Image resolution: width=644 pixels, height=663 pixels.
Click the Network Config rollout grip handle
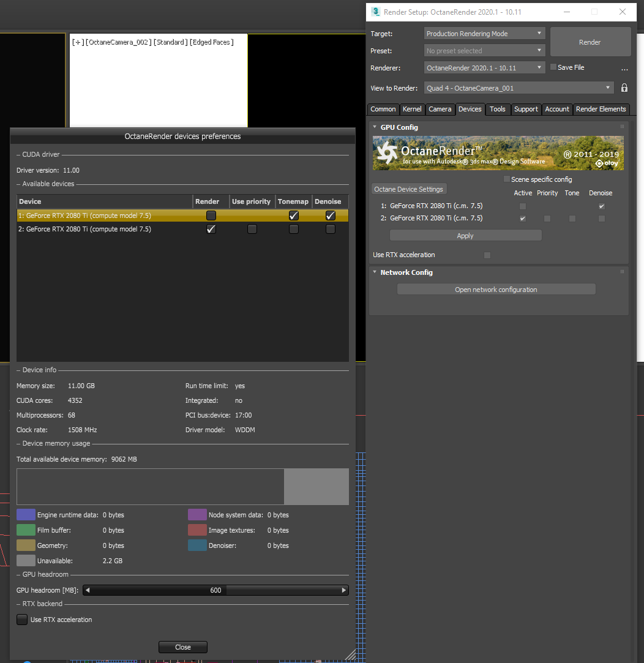[622, 272]
